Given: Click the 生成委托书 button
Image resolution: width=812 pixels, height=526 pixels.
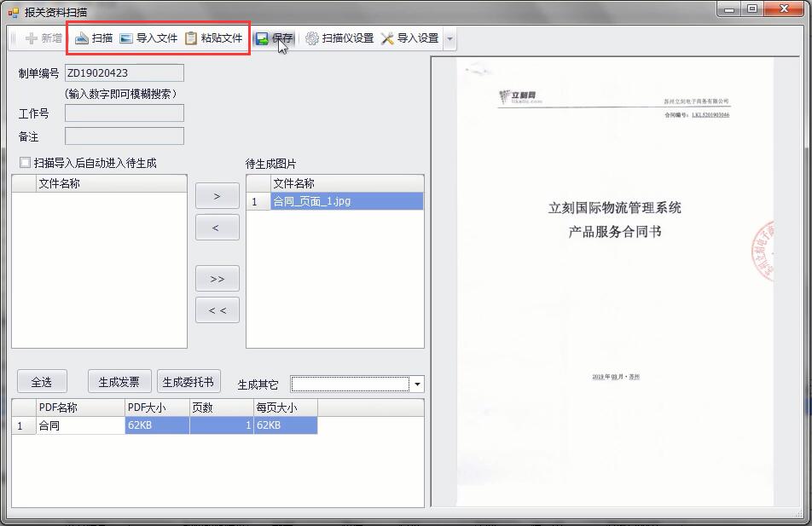Looking at the screenshot, I should pyautogui.click(x=188, y=382).
